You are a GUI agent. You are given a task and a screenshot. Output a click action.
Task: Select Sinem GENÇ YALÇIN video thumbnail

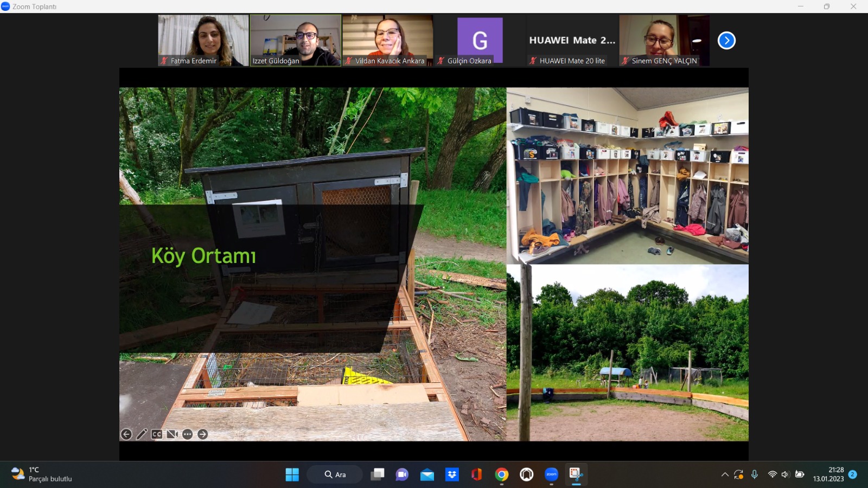coord(665,40)
